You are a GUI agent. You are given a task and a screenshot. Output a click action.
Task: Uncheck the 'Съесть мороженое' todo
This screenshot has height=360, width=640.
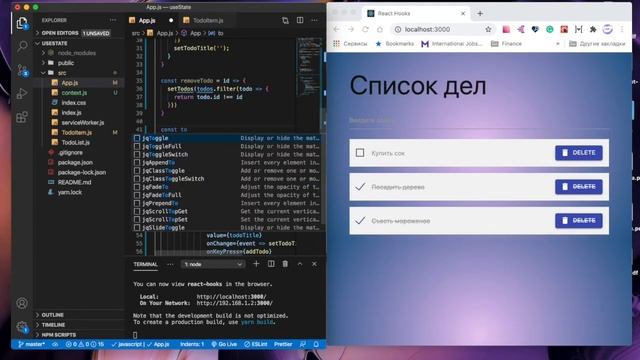[360, 220]
